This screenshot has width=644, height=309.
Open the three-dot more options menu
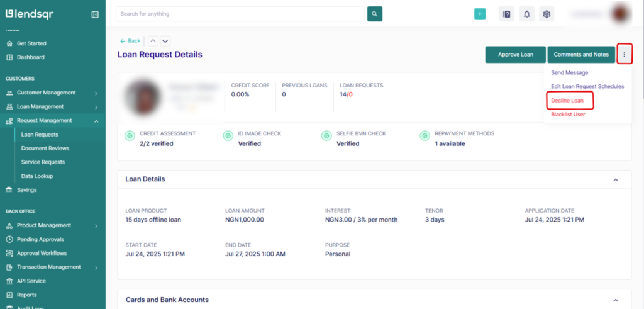625,55
